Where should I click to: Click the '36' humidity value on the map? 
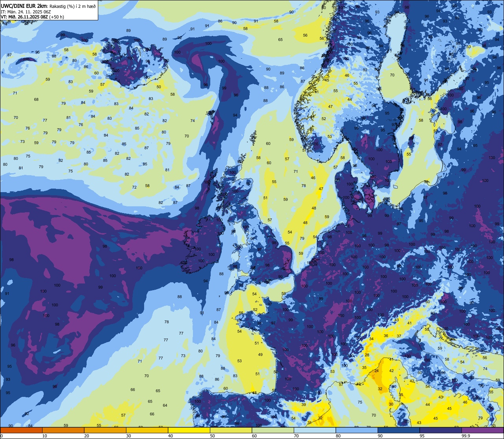pyautogui.click(x=386, y=336)
